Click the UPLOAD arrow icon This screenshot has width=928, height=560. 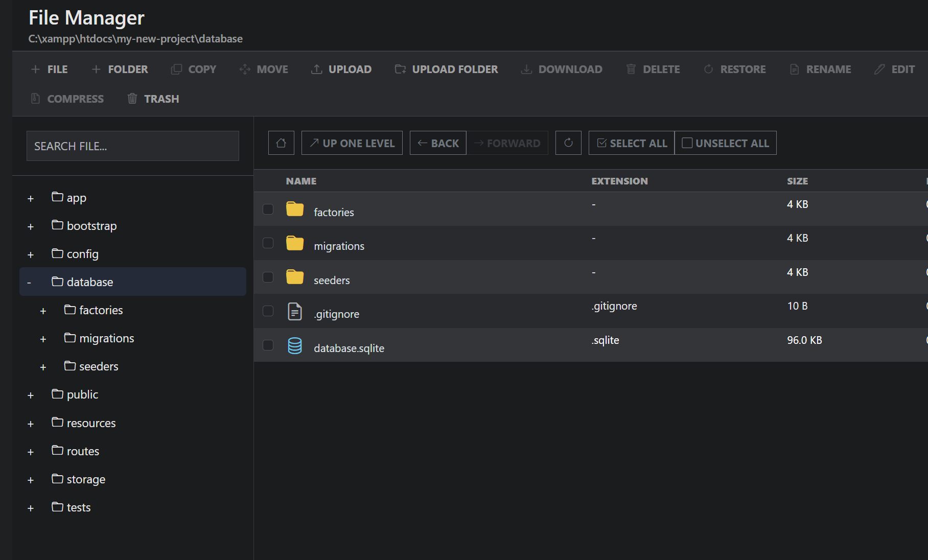pyautogui.click(x=317, y=69)
